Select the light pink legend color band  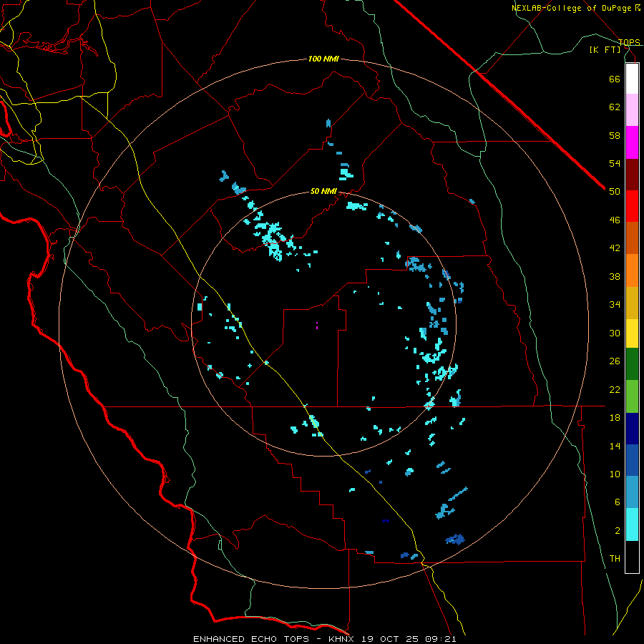632,110
